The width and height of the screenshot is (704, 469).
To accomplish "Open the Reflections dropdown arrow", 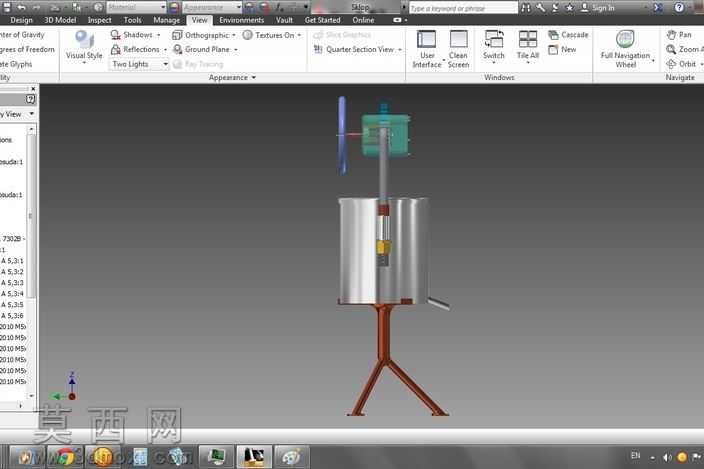I will click(x=165, y=50).
